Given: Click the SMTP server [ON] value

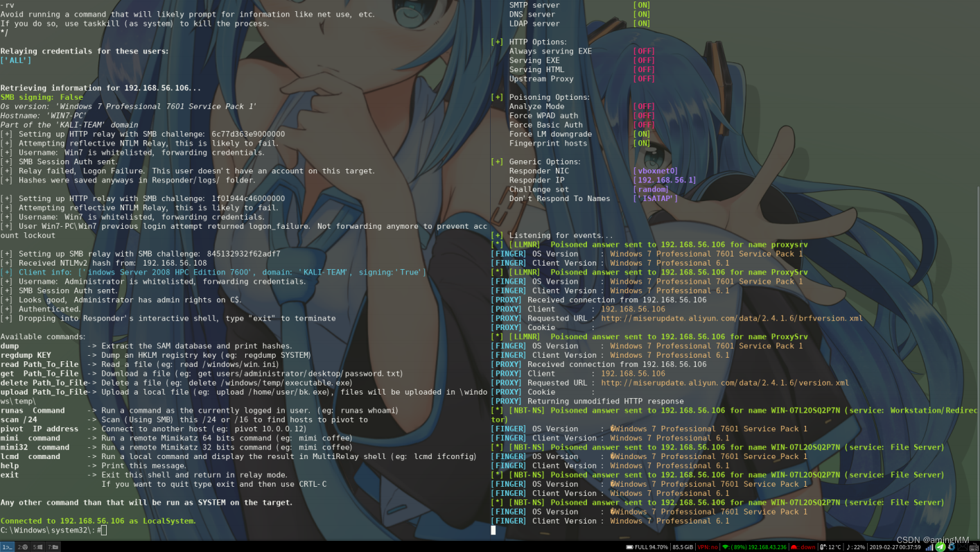Looking at the screenshot, I should (642, 5).
